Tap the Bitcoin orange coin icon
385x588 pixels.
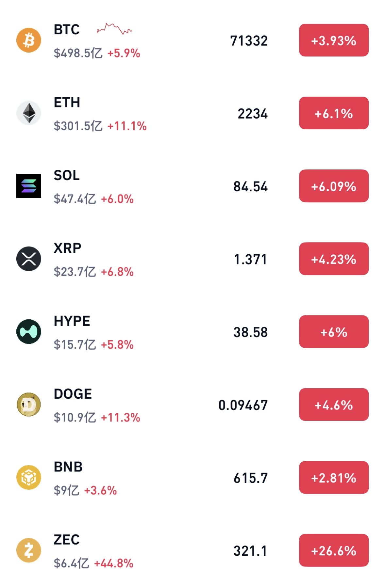click(x=29, y=40)
